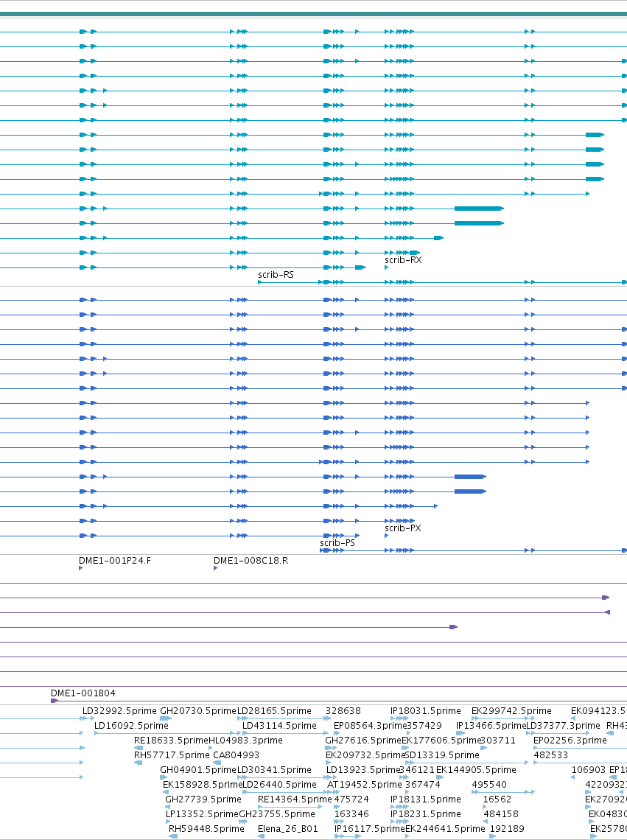Select the scrib-RS transcript label

pos(276,275)
